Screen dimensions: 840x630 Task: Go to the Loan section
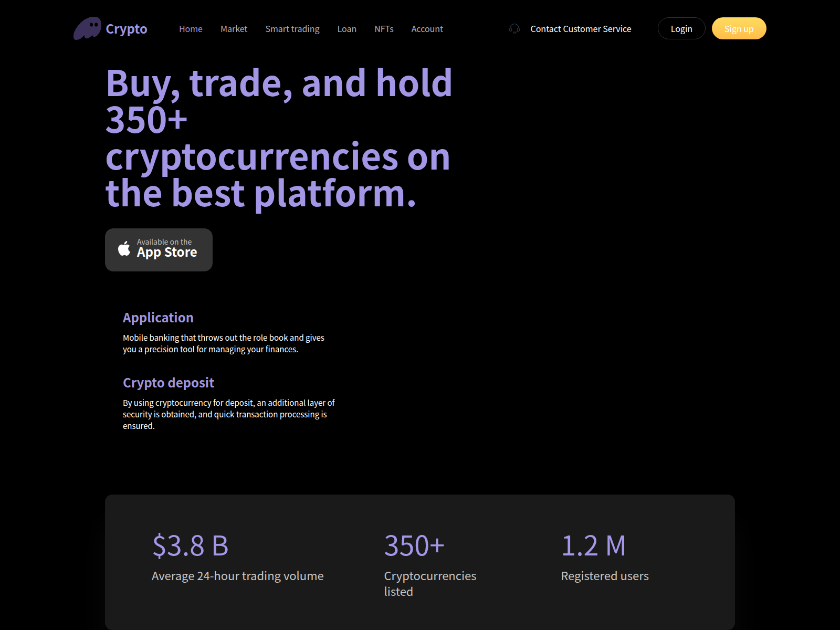[x=346, y=29]
